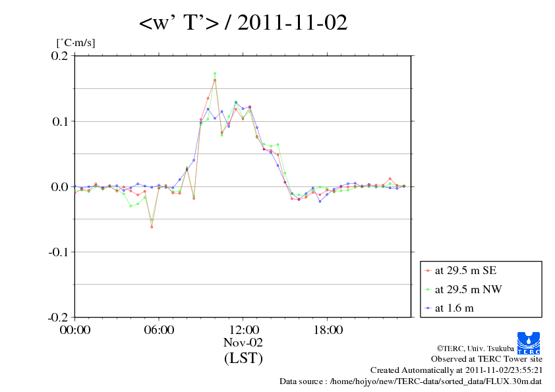
Task: Click the blue legend marker for 1.6 m
Action: (x=428, y=308)
